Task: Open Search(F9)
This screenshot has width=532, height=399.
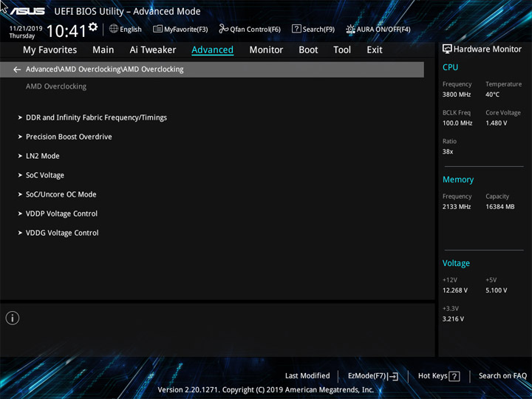Action: tap(318, 30)
